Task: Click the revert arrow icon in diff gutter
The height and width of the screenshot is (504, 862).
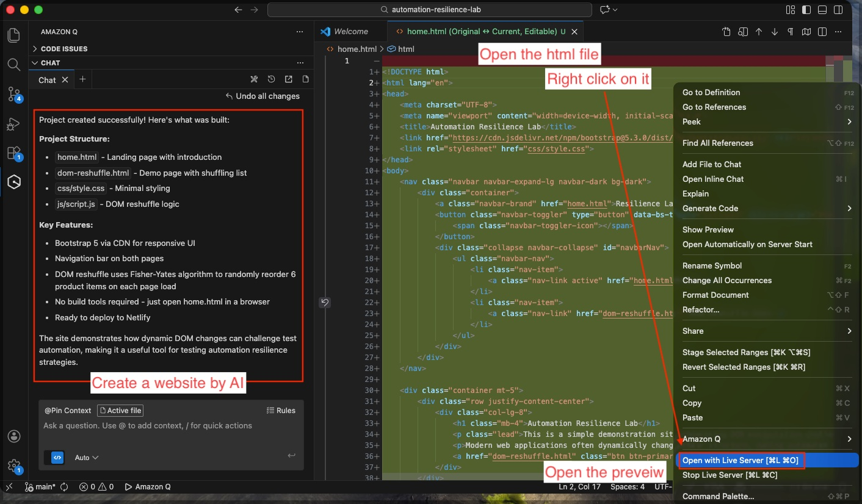Action: click(x=325, y=303)
